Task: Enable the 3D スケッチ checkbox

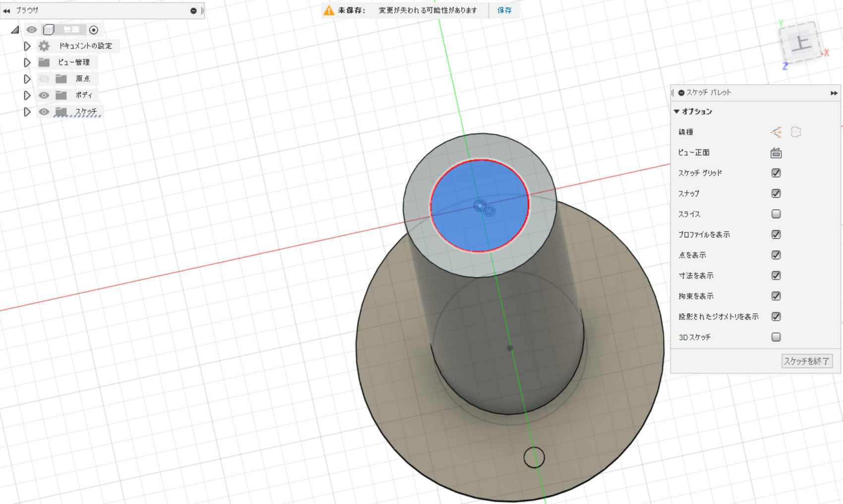Action: click(x=776, y=337)
